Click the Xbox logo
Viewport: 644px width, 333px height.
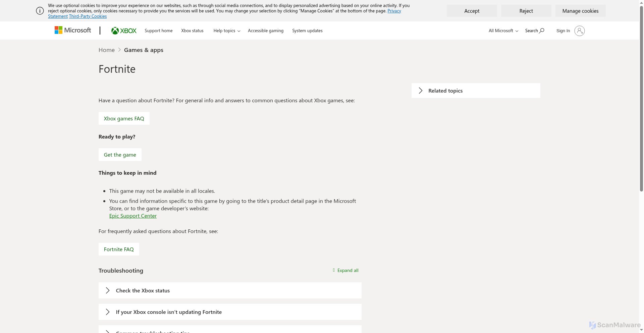(x=124, y=31)
